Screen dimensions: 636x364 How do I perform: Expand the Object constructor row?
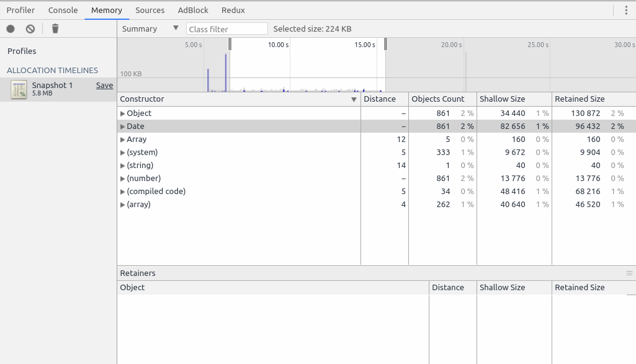tap(123, 113)
